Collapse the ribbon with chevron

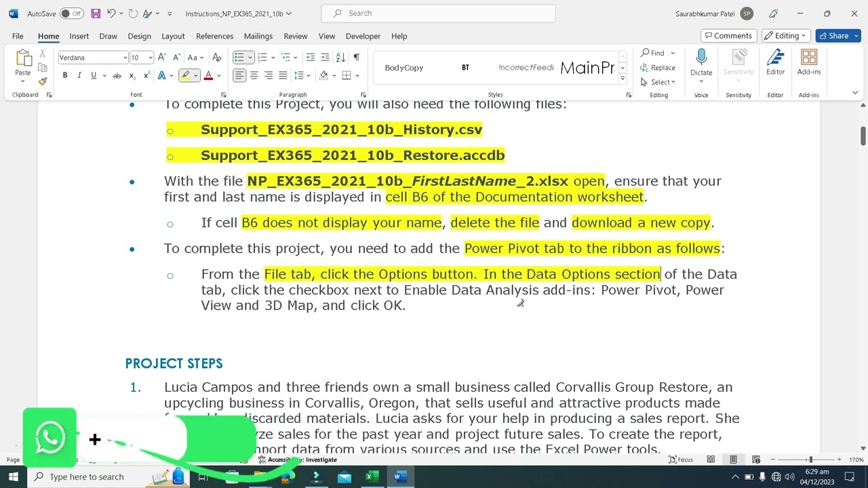pyautogui.click(x=856, y=93)
